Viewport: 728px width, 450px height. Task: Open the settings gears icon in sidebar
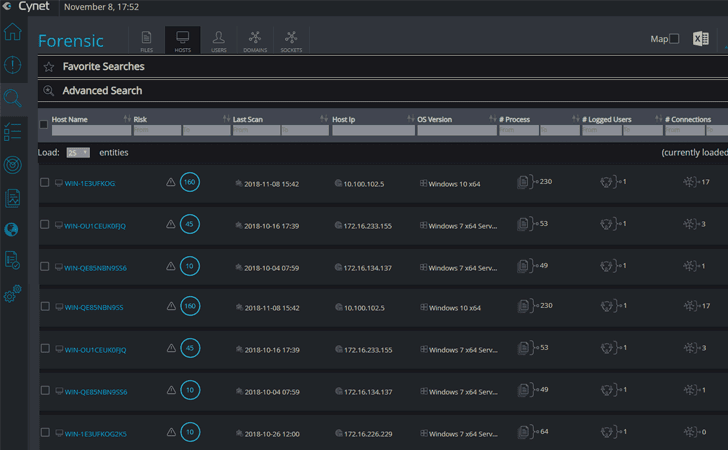(13, 293)
